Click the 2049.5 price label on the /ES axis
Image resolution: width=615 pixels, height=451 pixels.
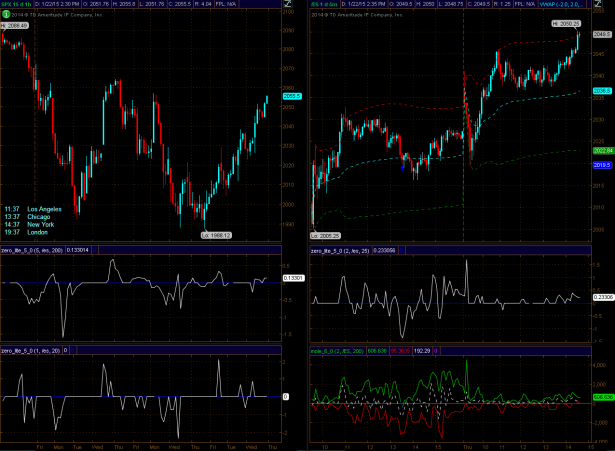point(602,34)
